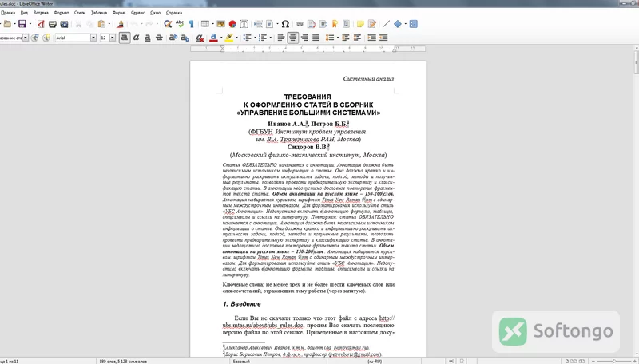
Task: Expand the Arial font name list
Action: [x=93, y=38]
